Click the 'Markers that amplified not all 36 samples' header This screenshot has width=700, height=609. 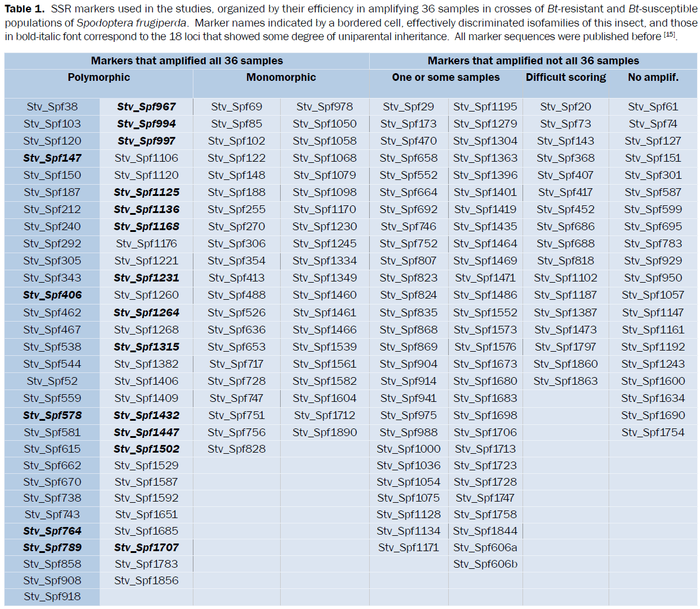click(533, 61)
